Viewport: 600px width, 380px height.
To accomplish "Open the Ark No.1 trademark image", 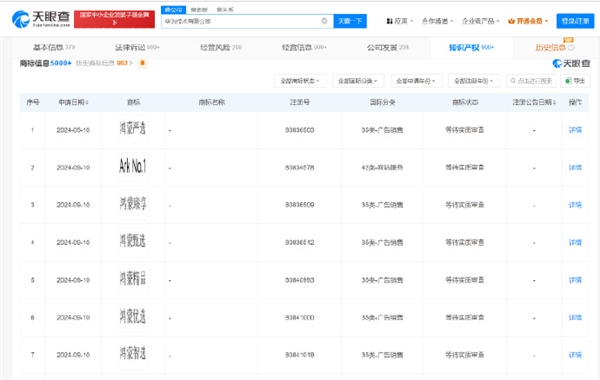I will [133, 166].
